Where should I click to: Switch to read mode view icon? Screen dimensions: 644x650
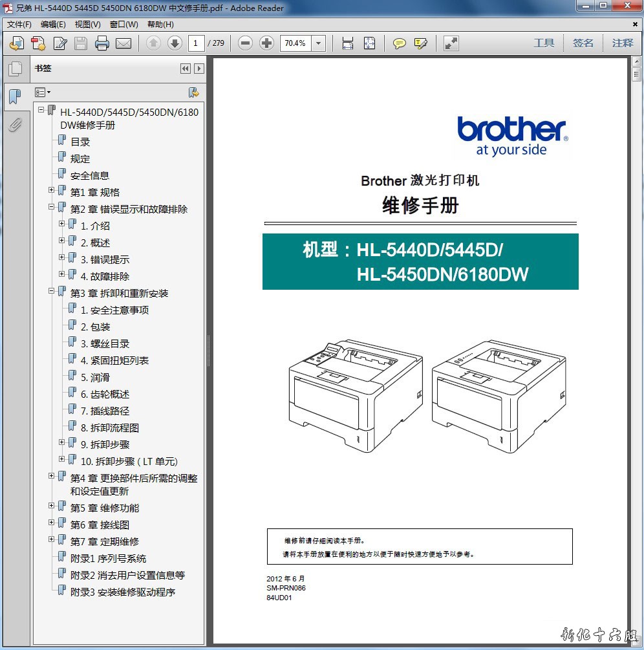tap(451, 43)
